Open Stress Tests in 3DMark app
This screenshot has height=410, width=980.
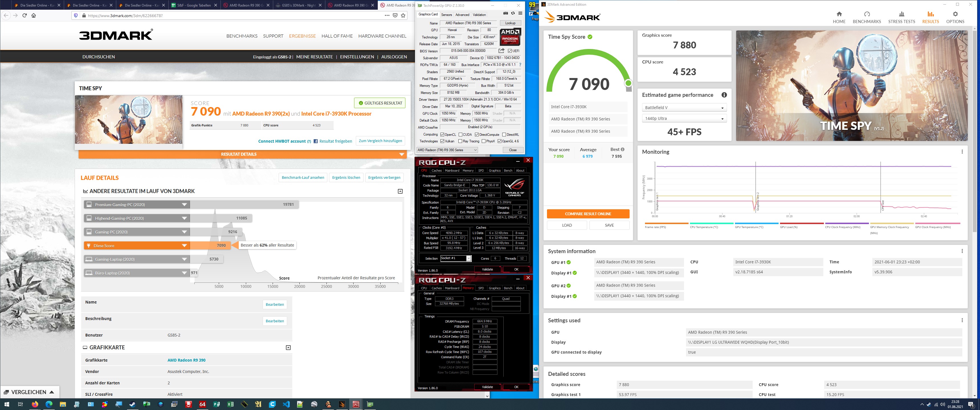(901, 17)
